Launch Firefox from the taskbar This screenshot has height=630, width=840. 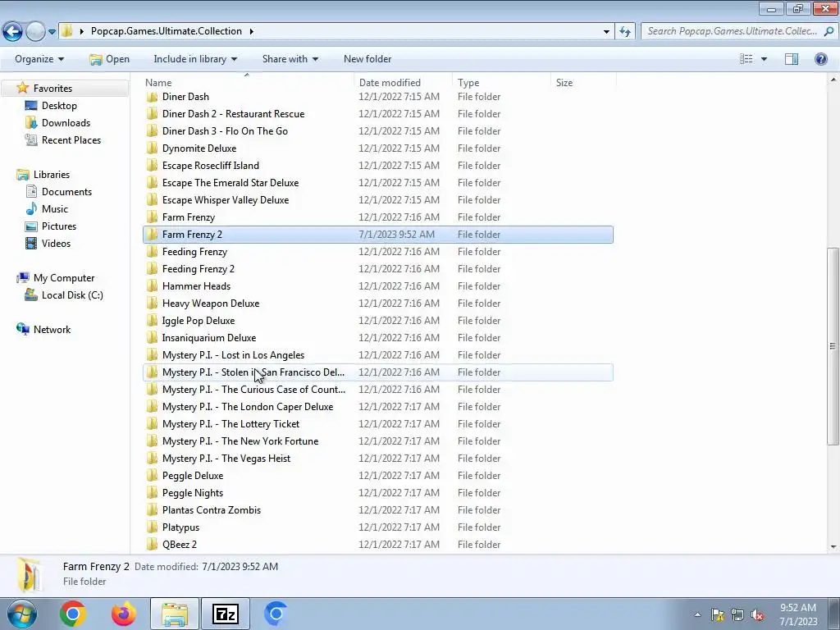[124, 614]
